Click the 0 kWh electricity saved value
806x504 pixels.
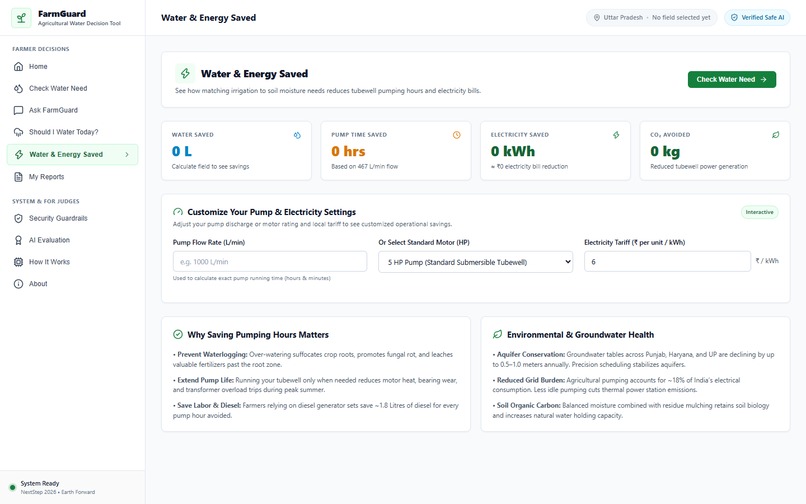point(512,151)
